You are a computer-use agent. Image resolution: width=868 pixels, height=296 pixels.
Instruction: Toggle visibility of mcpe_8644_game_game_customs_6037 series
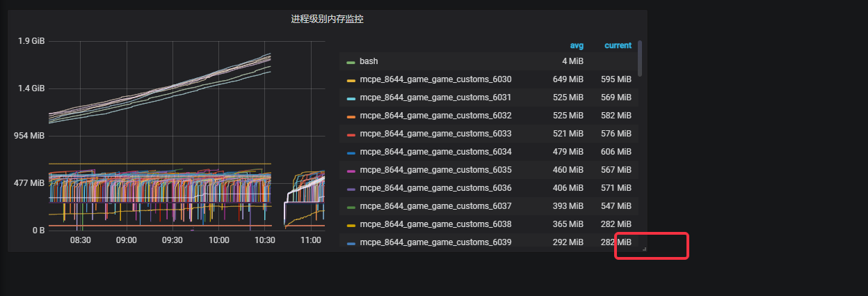pyautogui.click(x=435, y=206)
